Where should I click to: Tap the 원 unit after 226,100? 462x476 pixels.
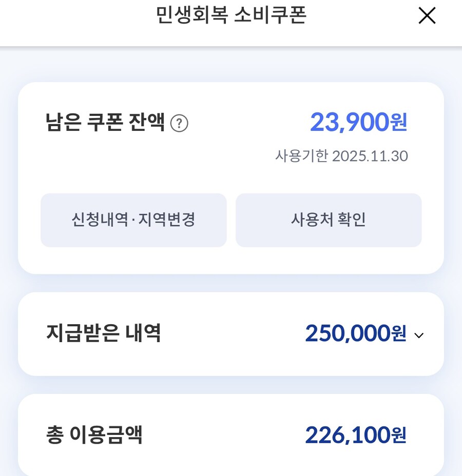399,436
